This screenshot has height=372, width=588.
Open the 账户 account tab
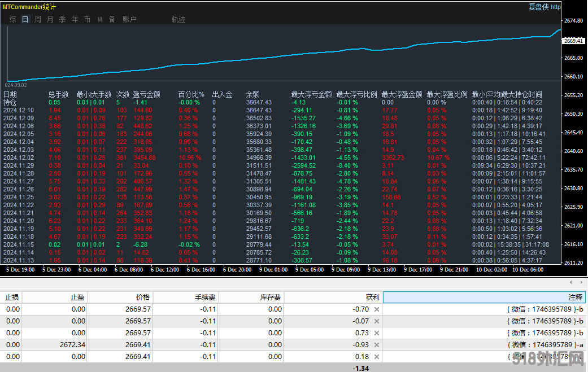click(x=129, y=19)
